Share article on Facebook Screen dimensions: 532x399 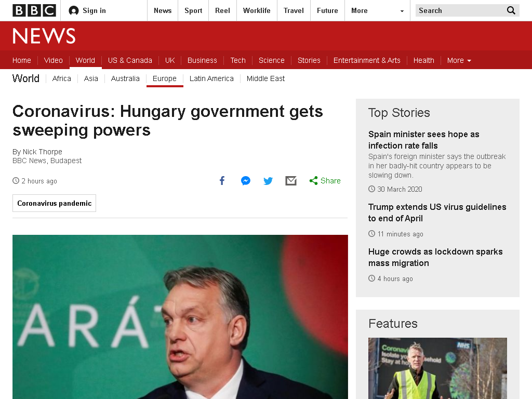(222, 180)
